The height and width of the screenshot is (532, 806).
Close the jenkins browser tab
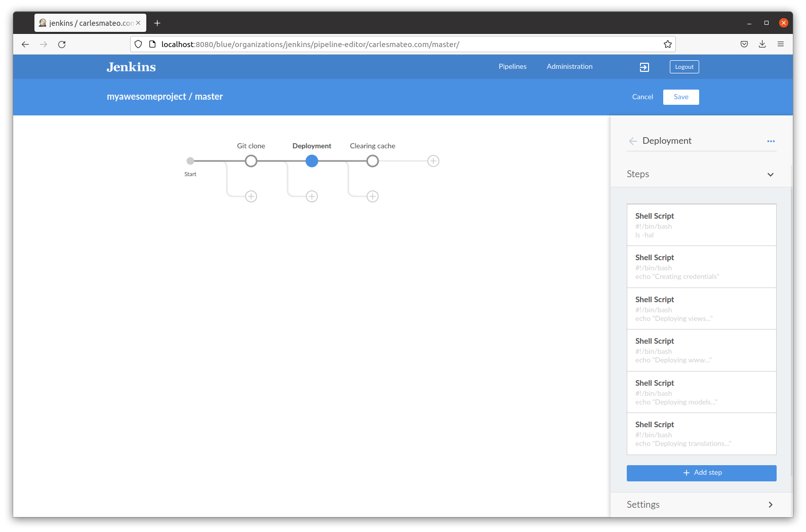[x=138, y=23]
